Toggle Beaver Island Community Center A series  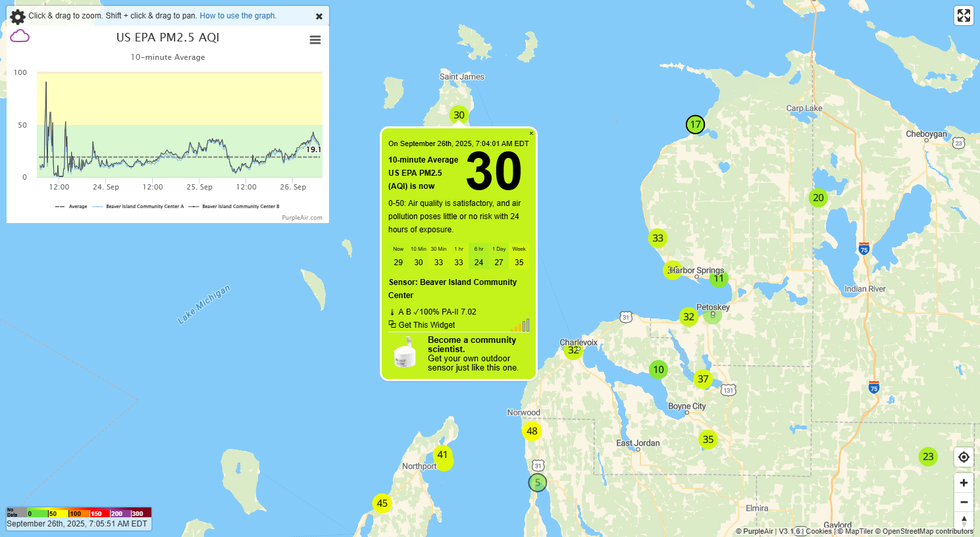click(x=139, y=207)
